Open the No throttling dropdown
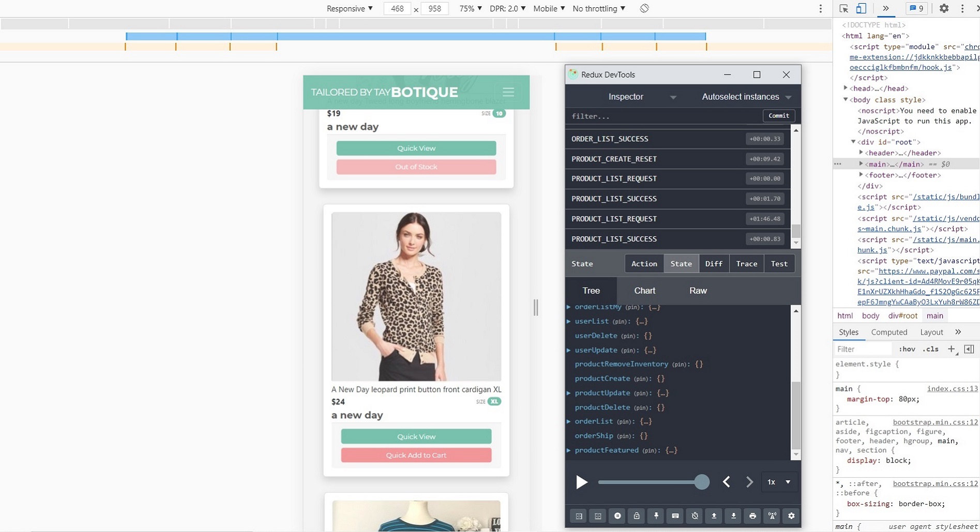The height and width of the screenshot is (532, 980). (x=599, y=9)
